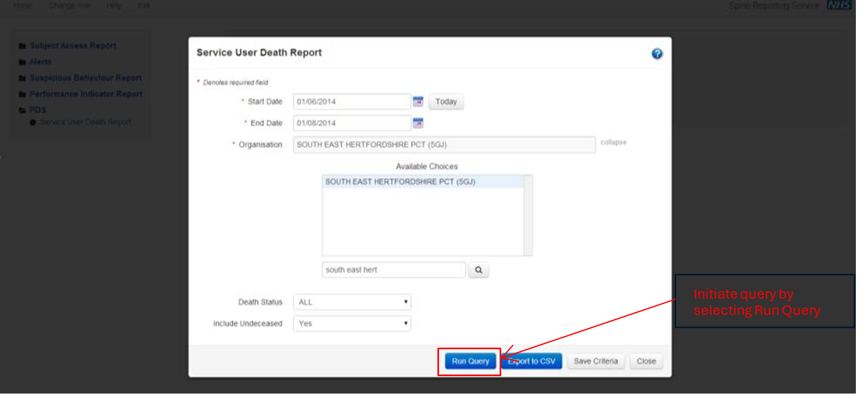Open the Death Status dropdown
Image resolution: width=868 pixels, height=412 pixels.
352,302
